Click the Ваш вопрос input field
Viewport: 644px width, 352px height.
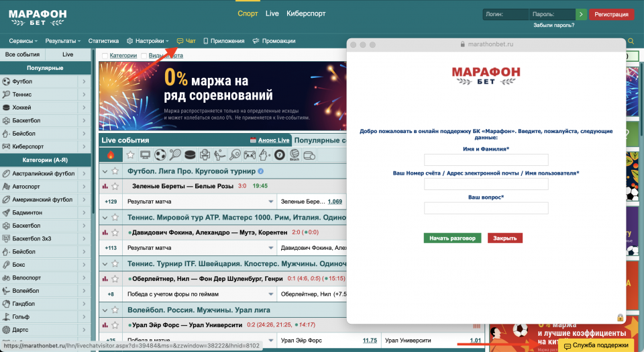click(x=486, y=208)
